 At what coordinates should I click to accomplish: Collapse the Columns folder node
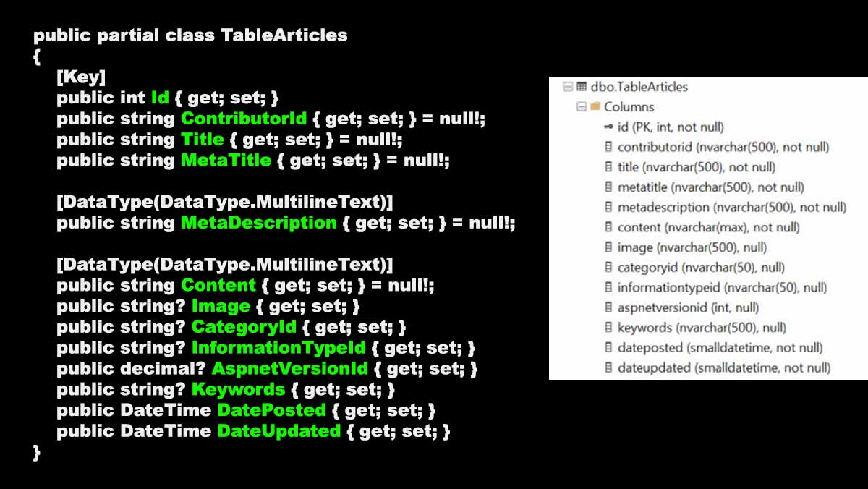click(581, 107)
